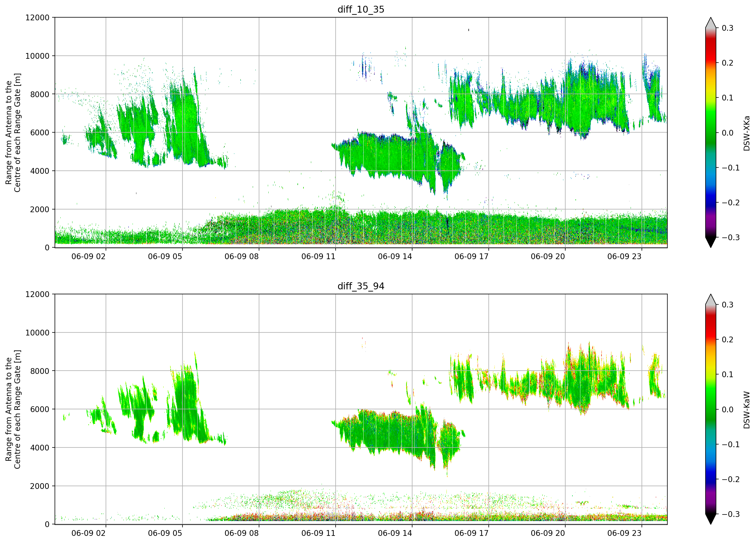Screen dimensions: 756x543
Task: Click the '06-09 20' time tick under diff_10_35
Action: point(548,256)
